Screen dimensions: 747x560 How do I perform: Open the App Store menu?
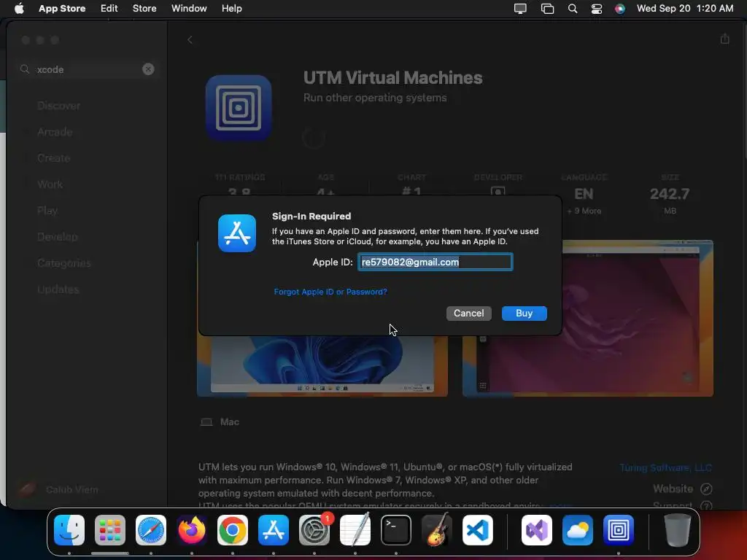click(x=62, y=8)
